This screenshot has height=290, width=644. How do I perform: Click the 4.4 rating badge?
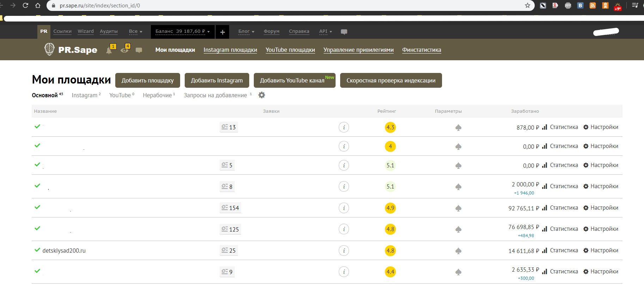tap(390, 272)
